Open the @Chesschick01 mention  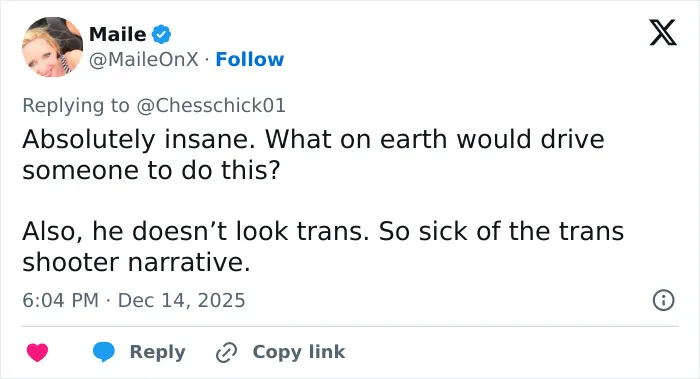[211, 105]
